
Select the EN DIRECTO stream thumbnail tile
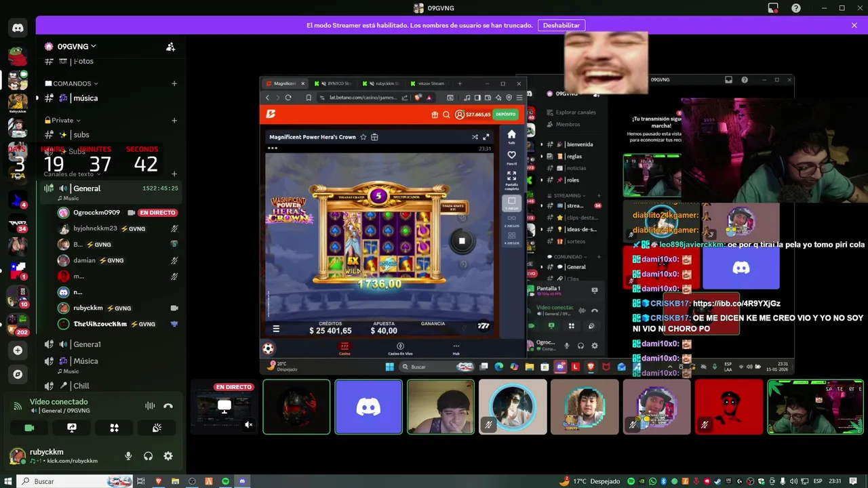pyautogui.click(x=224, y=407)
